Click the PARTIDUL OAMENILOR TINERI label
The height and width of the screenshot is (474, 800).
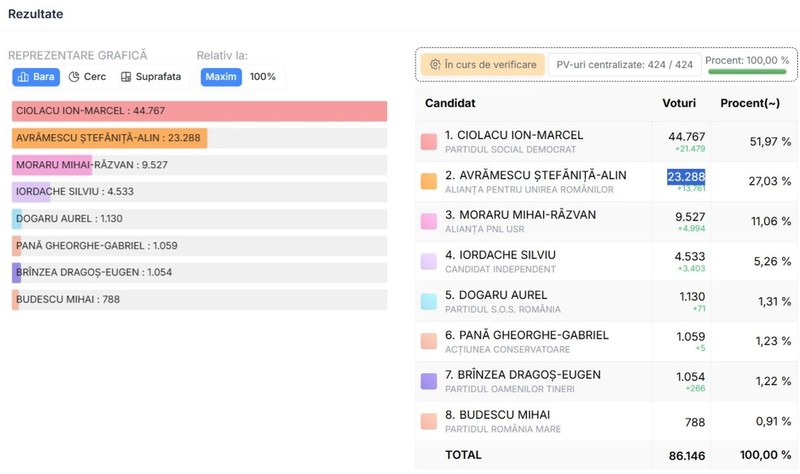pyautogui.click(x=509, y=389)
